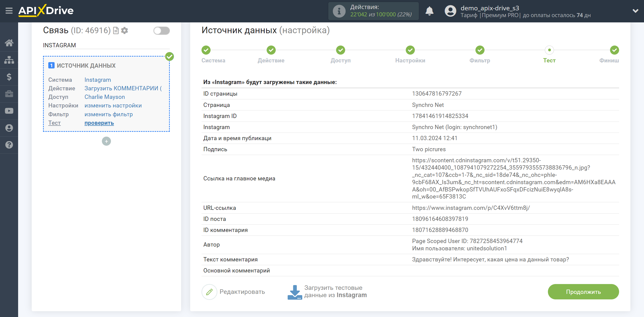Image resolution: width=644 pixels, height=317 pixels.
Task: Click the Продолжить button
Action: 583,292
